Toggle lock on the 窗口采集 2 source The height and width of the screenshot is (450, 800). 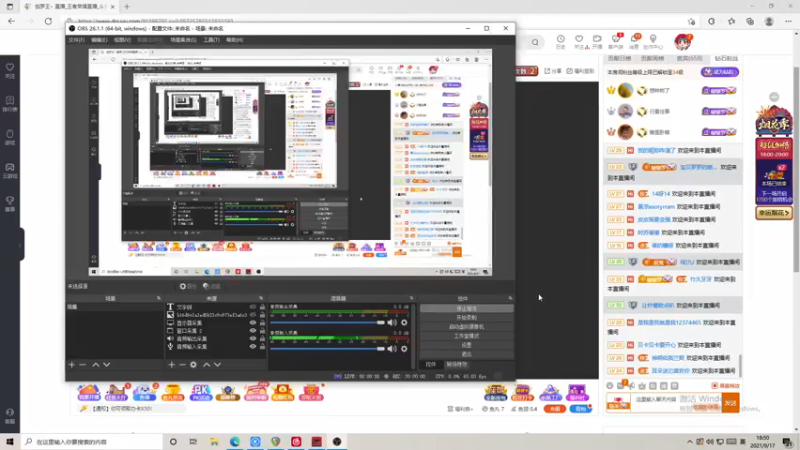pyautogui.click(x=262, y=331)
